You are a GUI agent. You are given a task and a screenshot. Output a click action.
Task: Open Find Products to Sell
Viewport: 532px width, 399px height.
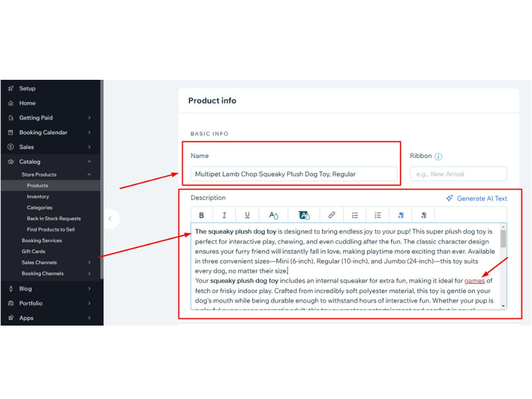click(50, 230)
